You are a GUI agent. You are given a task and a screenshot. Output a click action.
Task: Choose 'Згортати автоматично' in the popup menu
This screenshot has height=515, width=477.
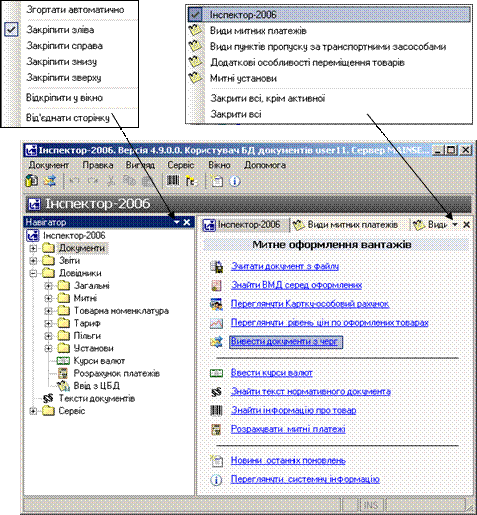point(75,10)
